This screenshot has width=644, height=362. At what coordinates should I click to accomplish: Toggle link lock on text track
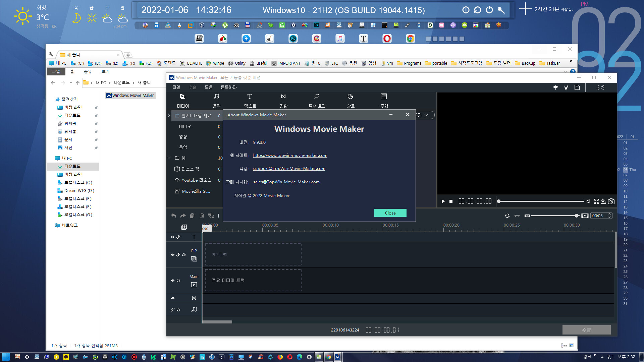click(x=178, y=237)
